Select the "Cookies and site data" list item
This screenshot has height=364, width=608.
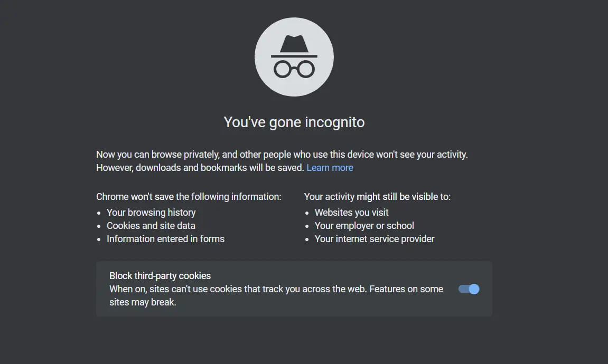[x=151, y=226]
